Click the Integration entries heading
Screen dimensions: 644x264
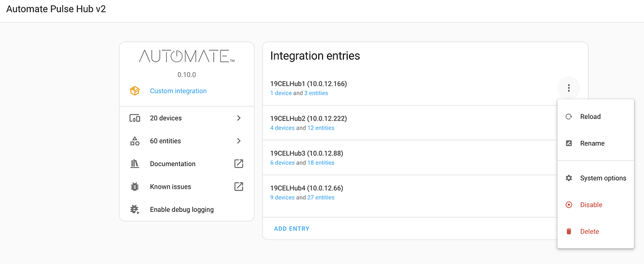point(315,56)
